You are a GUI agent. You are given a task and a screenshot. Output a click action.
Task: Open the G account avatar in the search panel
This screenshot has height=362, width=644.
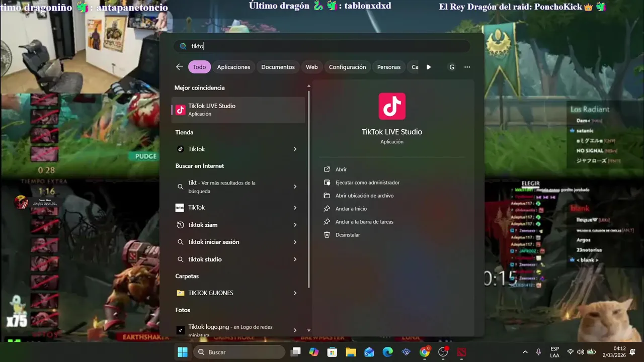pyautogui.click(x=451, y=67)
